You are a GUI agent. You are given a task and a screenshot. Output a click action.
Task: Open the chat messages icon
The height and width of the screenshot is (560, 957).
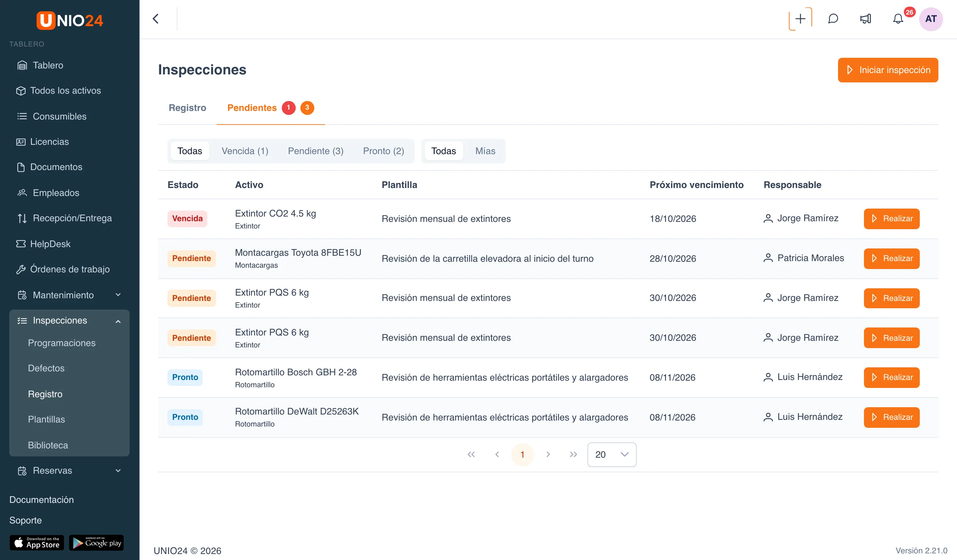833,19
